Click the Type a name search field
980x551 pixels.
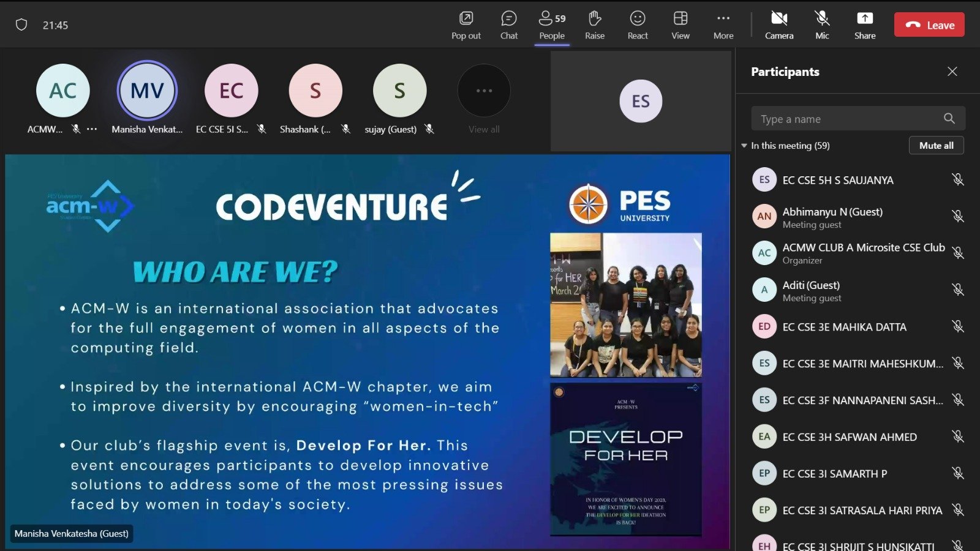coord(845,118)
